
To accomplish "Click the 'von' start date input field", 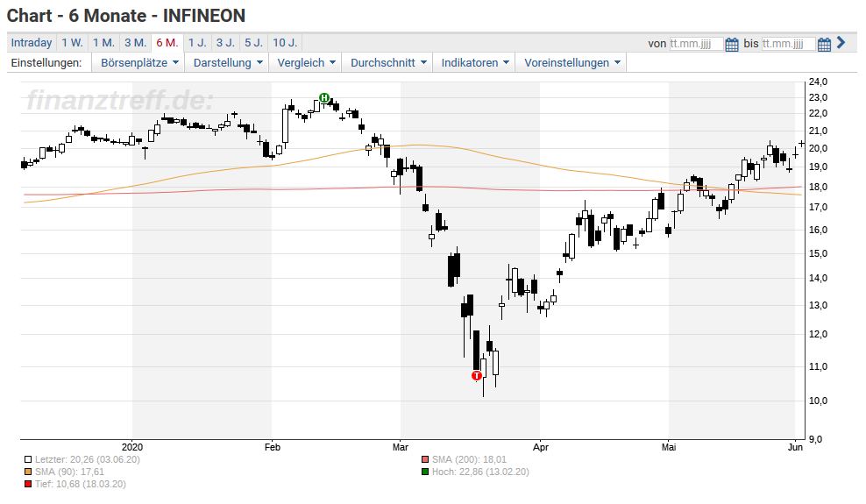I will [x=696, y=44].
